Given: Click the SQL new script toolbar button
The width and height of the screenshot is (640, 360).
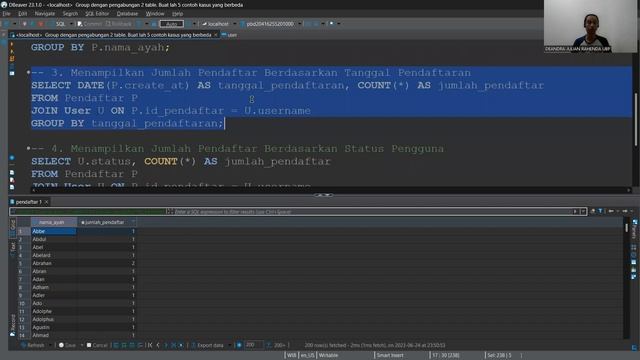Looking at the screenshot, I should [x=59, y=24].
